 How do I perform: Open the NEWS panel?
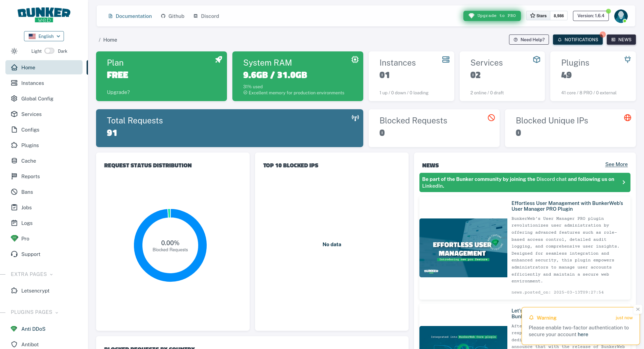[621, 40]
